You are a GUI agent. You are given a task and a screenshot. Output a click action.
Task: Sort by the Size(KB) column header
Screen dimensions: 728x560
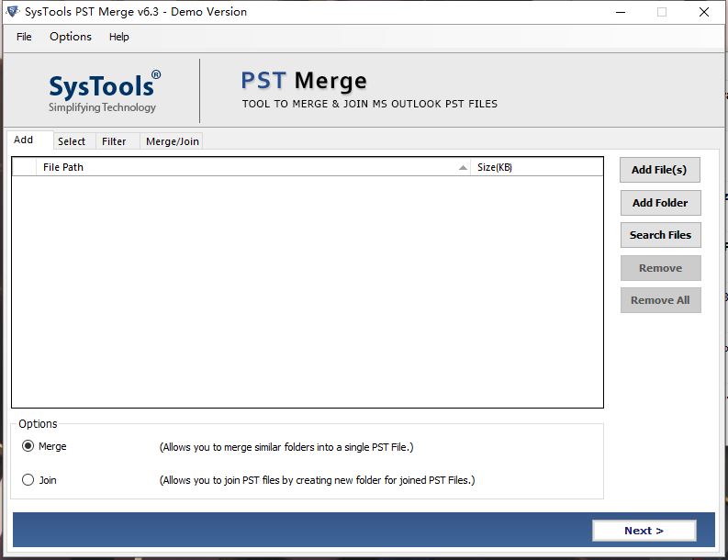pyautogui.click(x=537, y=167)
